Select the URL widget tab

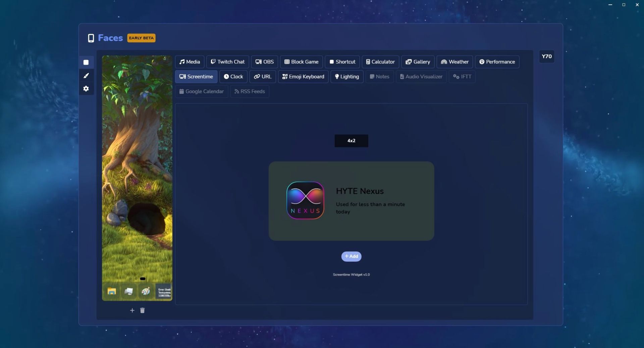pyautogui.click(x=263, y=76)
